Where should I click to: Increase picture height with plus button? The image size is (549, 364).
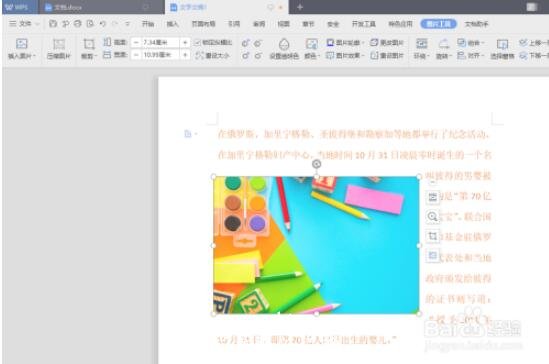pyautogui.click(x=185, y=42)
